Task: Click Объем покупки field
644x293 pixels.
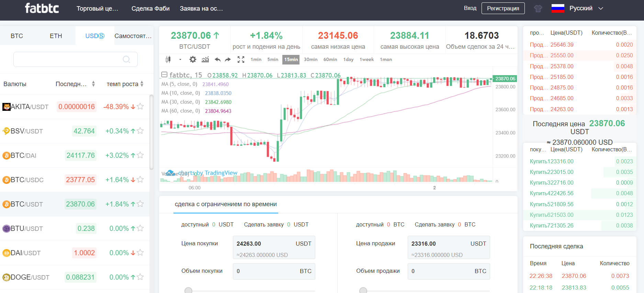Action: (274, 271)
